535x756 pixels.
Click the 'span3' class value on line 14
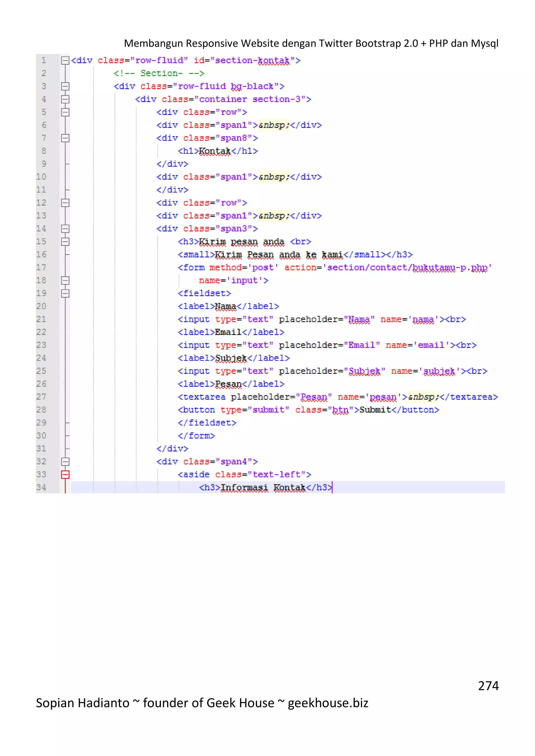(x=234, y=228)
